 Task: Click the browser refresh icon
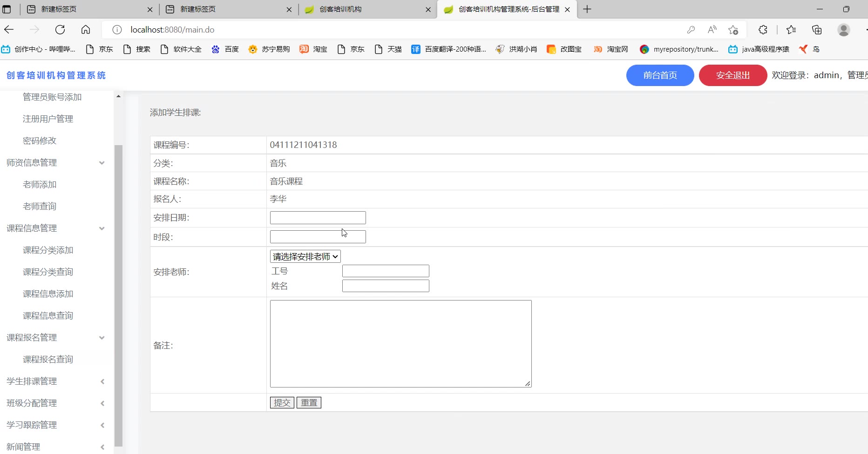pyautogui.click(x=60, y=30)
